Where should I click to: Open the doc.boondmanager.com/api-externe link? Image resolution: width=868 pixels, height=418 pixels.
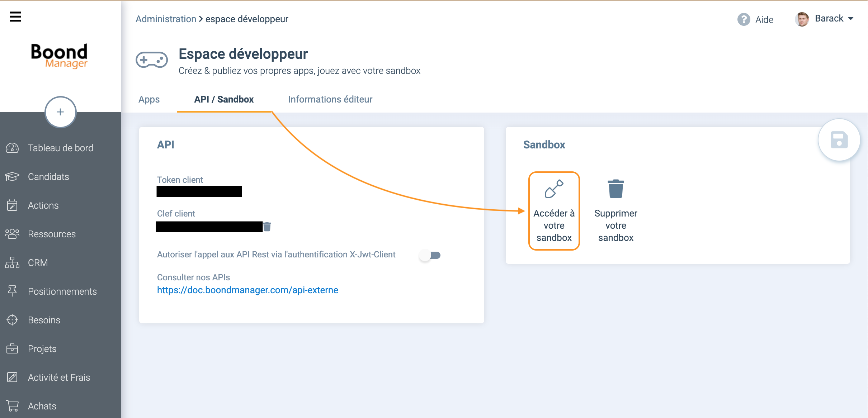(247, 290)
